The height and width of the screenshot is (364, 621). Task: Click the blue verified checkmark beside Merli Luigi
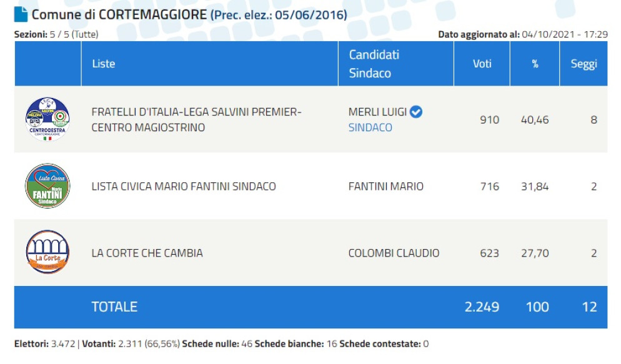coord(416,112)
